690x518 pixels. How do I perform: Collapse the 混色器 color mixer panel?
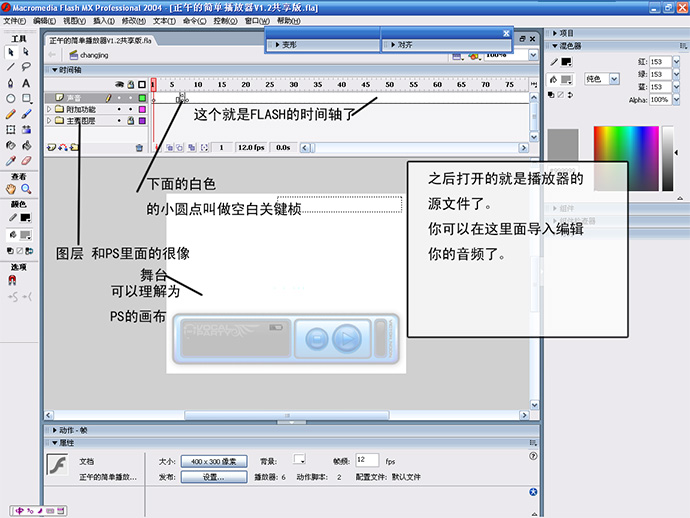pos(555,46)
